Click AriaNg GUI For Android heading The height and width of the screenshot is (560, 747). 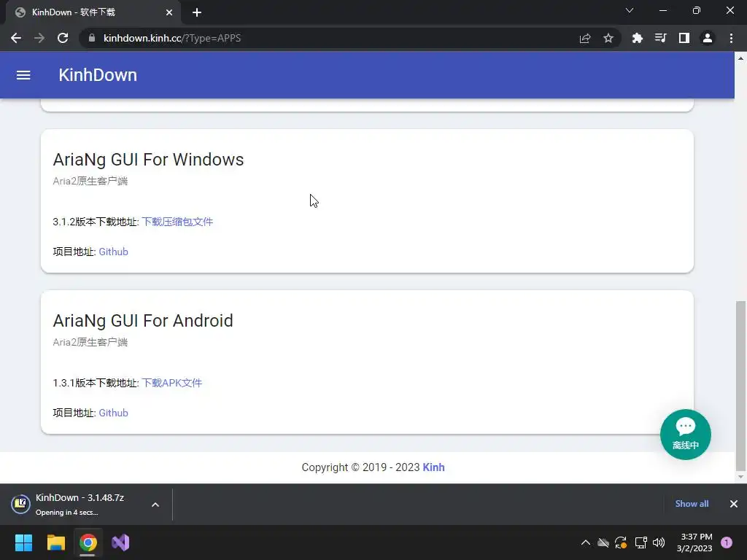143,321
